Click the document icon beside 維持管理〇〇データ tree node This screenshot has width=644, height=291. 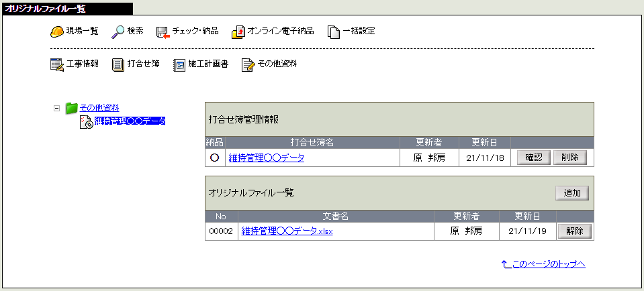point(86,122)
